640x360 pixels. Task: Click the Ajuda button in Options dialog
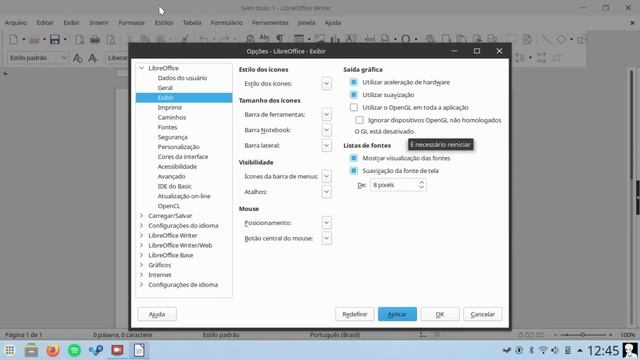tap(157, 314)
